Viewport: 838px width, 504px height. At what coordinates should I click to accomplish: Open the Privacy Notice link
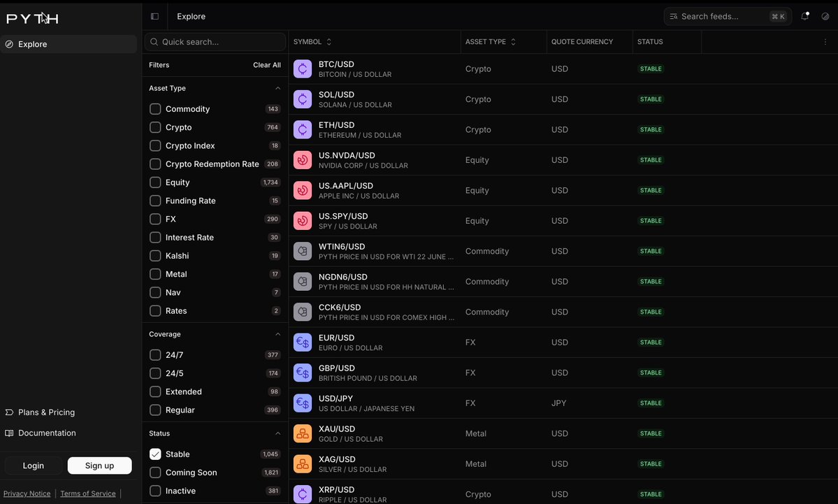click(x=27, y=494)
